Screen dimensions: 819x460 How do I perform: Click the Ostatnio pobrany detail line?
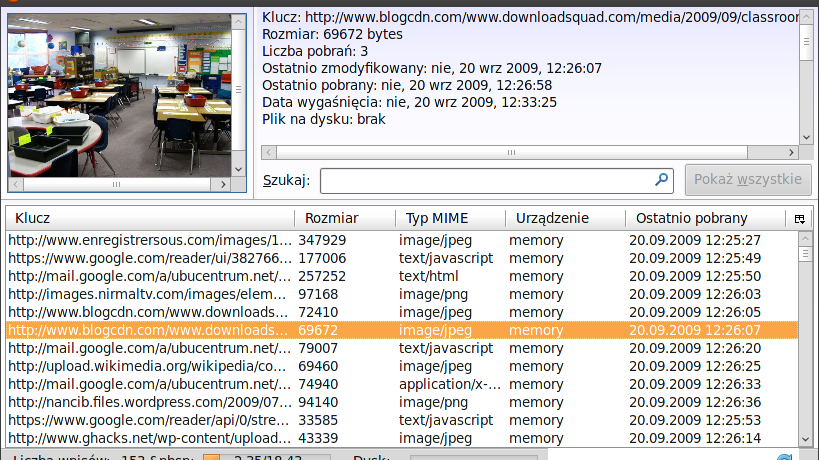point(407,85)
